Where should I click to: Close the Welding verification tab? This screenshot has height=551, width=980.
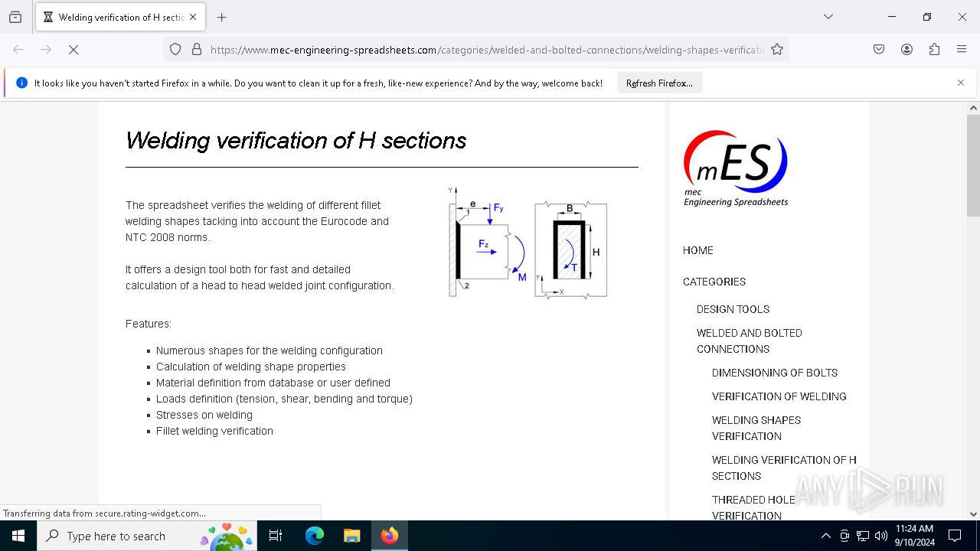(193, 17)
